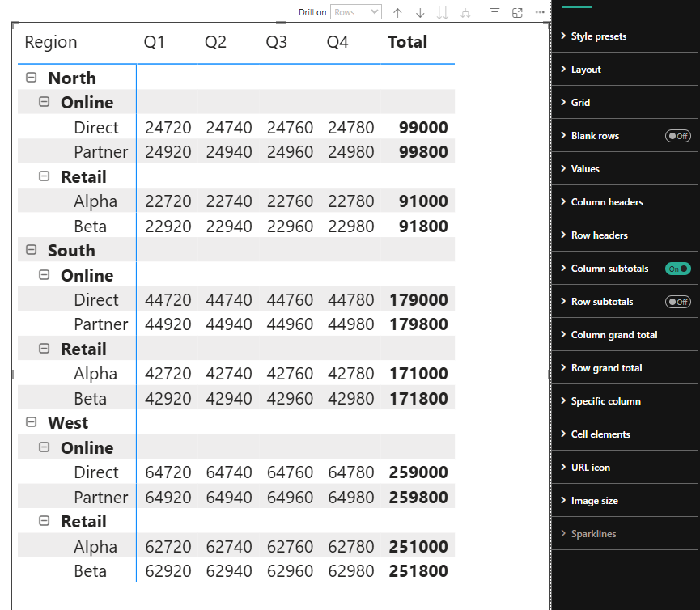700x610 pixels.
Task: Click the Focus mode icon
Action: pyautogui.click(x=517, y=12)
